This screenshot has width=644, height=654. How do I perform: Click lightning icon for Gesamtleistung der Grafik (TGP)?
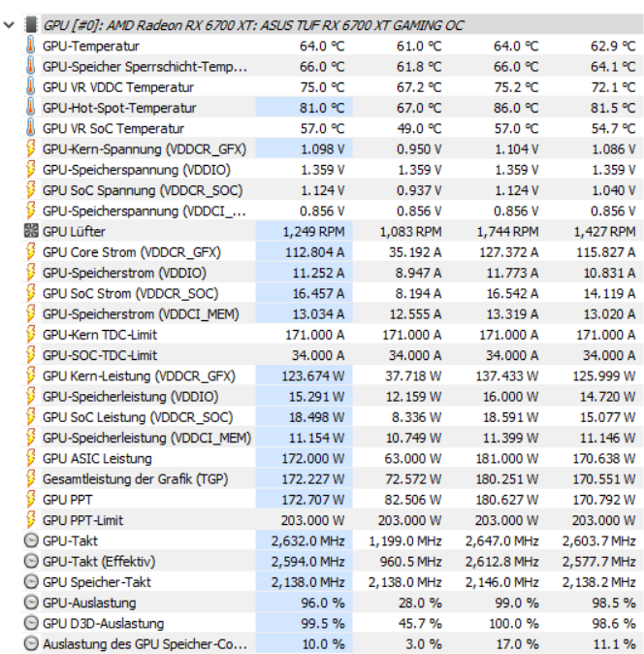[x=30, y=478]
